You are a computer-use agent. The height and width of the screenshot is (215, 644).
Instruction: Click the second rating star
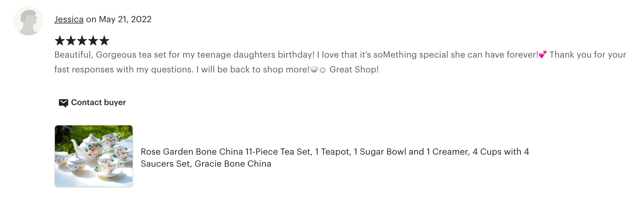coord(71,40)
